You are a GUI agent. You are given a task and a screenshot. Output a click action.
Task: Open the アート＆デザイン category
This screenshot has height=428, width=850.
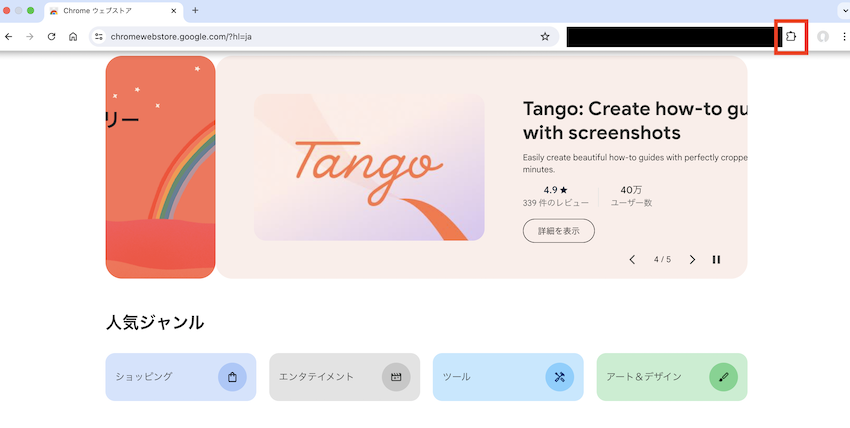click(672, 377)
